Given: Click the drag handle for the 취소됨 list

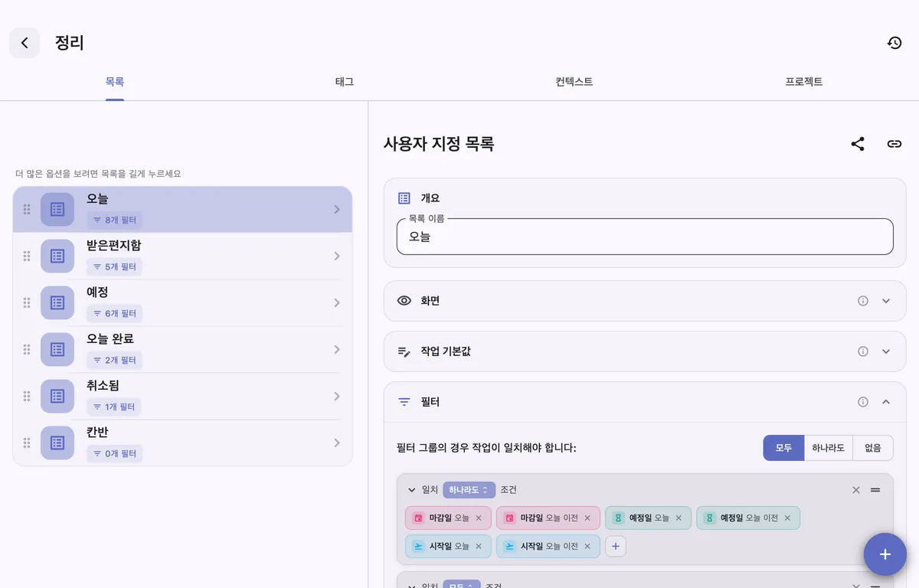Looking at the screenshot, I should click(x=27, y=396).
